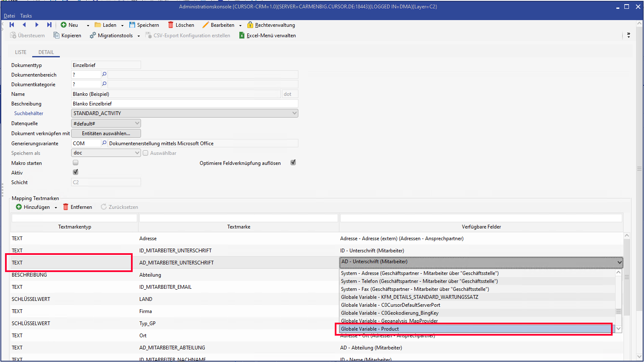The height and width of the screenshot is (362, 644).
Task: Click the Entitäten auswählen button
Action: click(106, 134)
